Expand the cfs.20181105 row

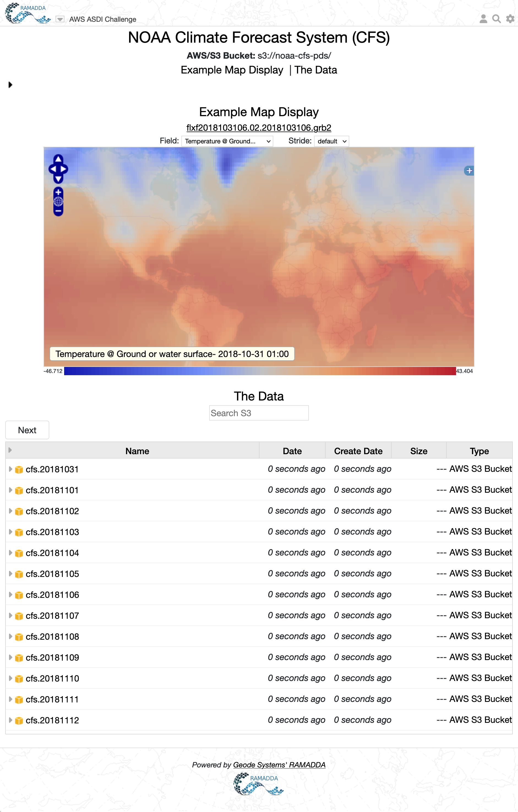click(10, 574)
